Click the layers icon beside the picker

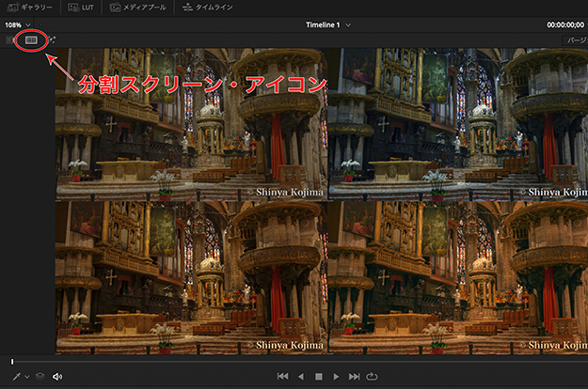pos(40,376)
